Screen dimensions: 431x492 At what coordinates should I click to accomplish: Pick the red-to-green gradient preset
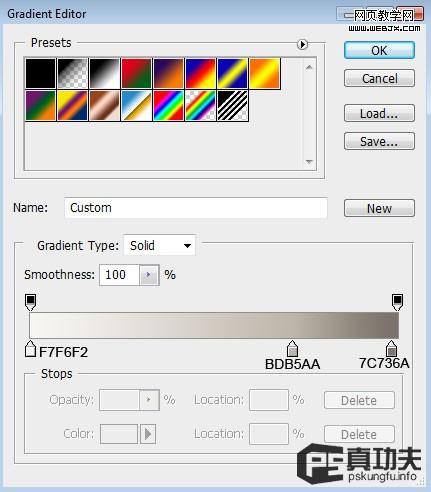click(x=136, y=74)
